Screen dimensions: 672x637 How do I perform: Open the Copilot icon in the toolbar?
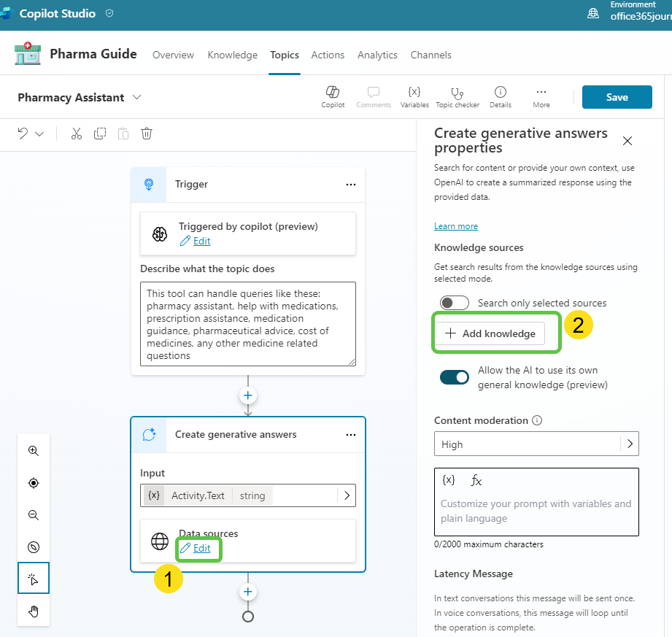click(333, 96)
